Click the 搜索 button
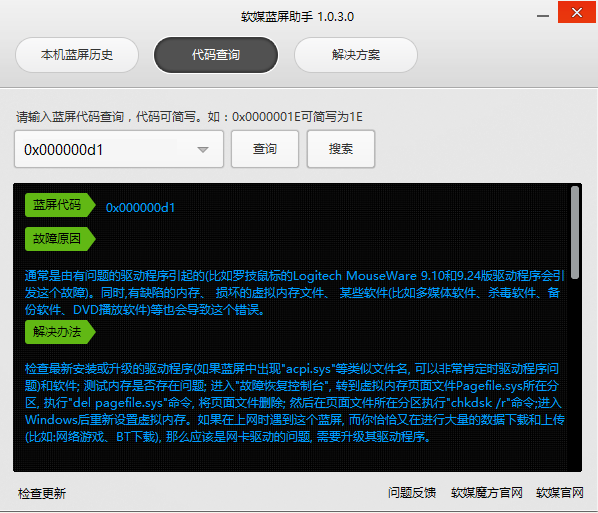The height and width of the screenshot is (513, 598). coord(341,149)
